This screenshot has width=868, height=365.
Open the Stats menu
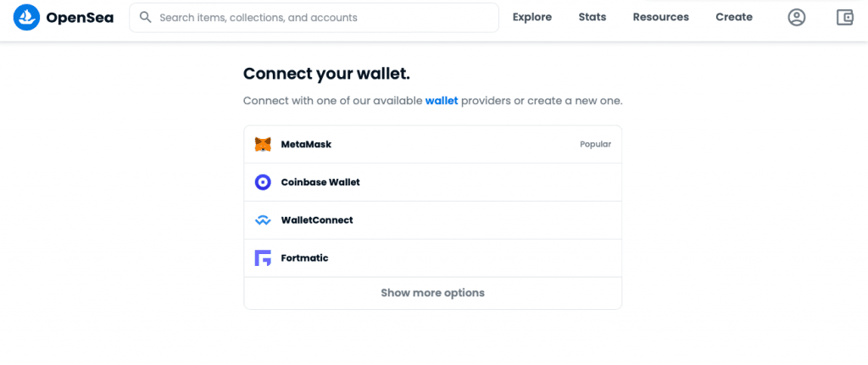coord(593,17)
